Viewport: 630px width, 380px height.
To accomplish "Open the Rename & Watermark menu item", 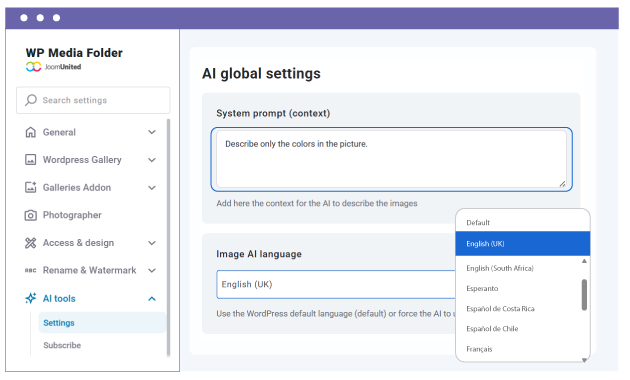I will pyautogui.click(x=90, y=270).
